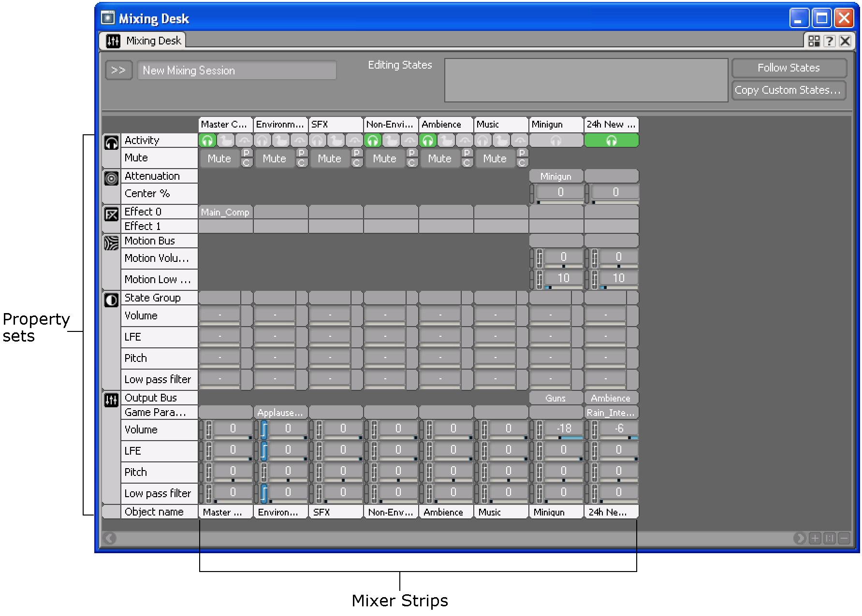Screen dimensions: 862x616
Task: Mute the SFX bus
Action: coord(329,158)
